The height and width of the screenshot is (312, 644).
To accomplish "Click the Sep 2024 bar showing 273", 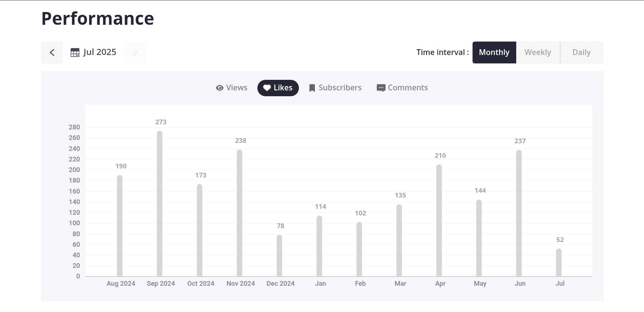I will tap(160, 204).
